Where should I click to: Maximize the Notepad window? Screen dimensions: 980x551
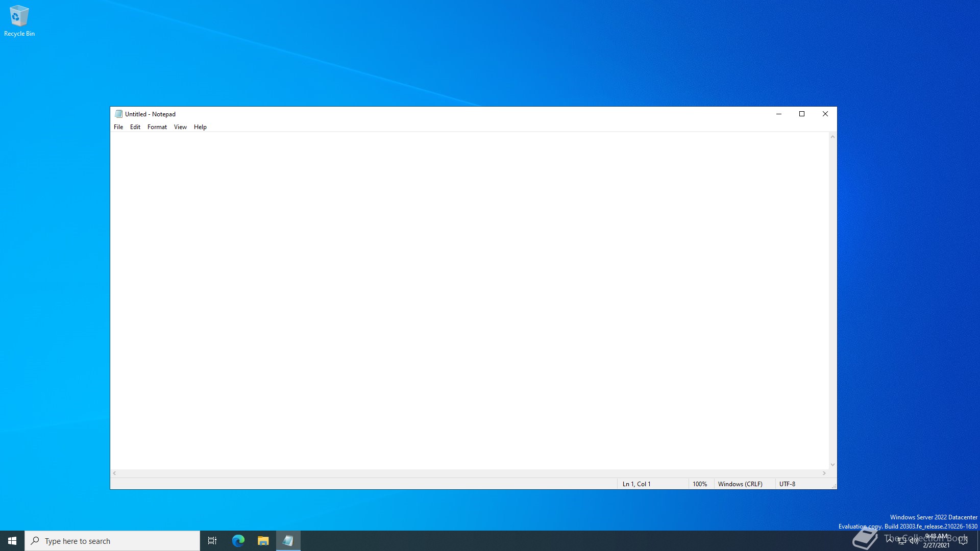(x=802, y=114)
